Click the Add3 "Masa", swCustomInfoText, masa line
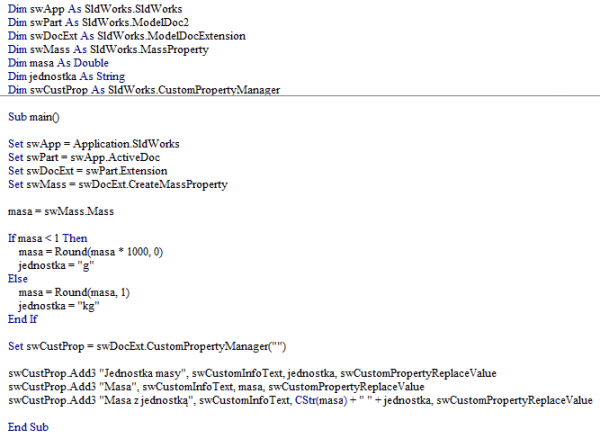Image resolution: width=600 pixels, height=438 pixels. [x=216, y=387]
